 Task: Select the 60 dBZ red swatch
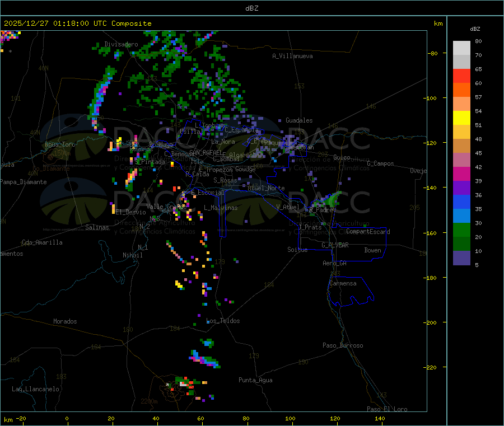pyautogui.click(x=461, y=76)
